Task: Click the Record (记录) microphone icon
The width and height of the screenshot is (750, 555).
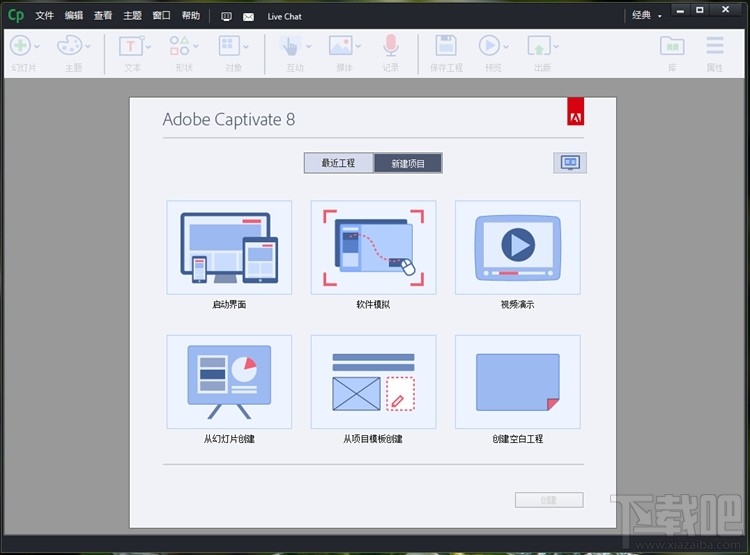Action: click(391, 46)
